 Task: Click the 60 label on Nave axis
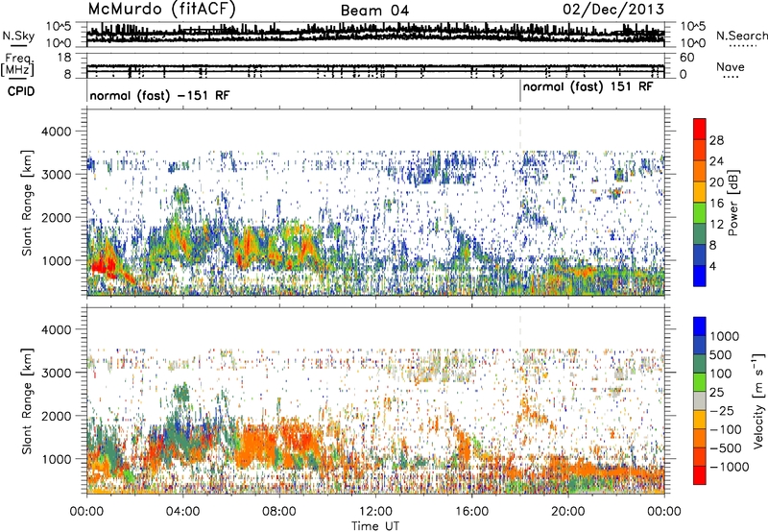tap(686, 58)
